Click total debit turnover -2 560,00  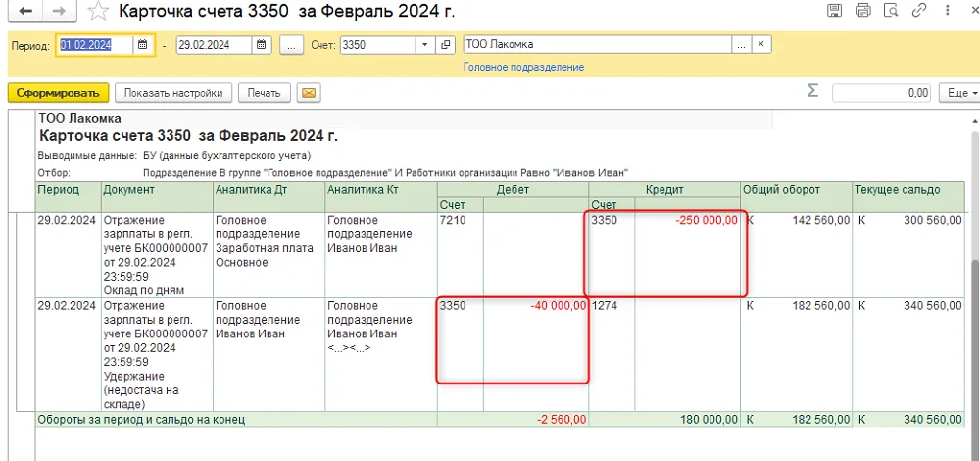point(560,420)
